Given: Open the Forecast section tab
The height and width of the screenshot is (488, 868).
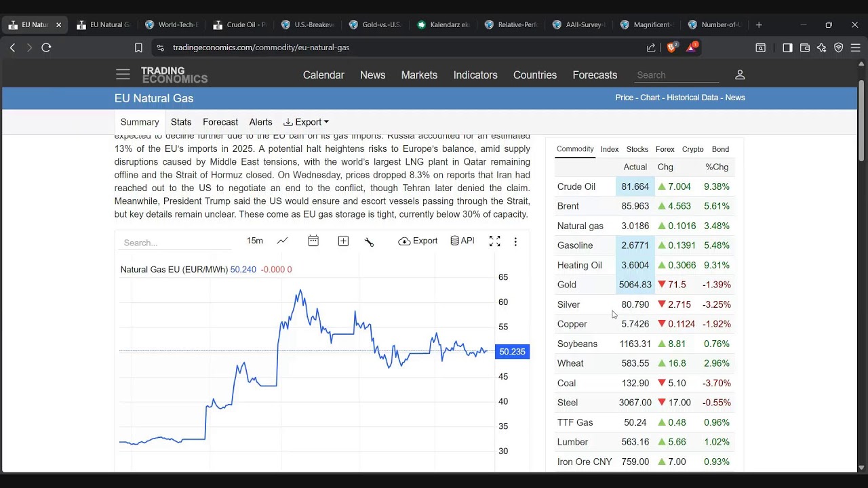Looking at the screenshot, I should click(220, 122).
